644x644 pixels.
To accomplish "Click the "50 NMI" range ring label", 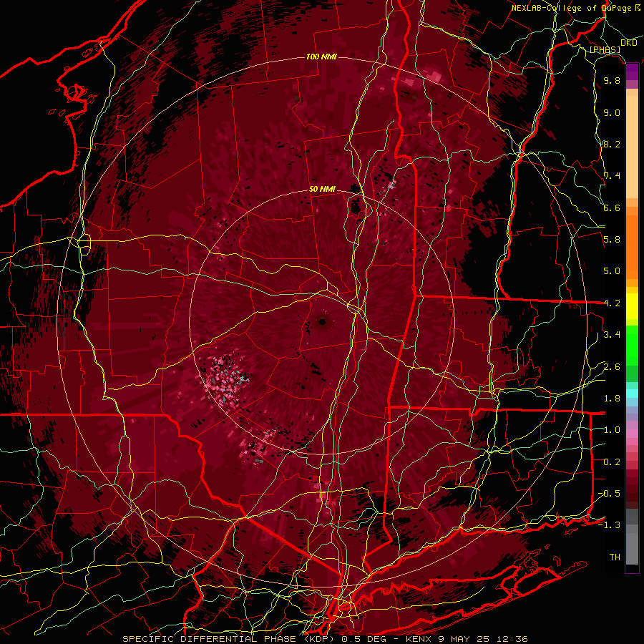I will tap(323, 190).
